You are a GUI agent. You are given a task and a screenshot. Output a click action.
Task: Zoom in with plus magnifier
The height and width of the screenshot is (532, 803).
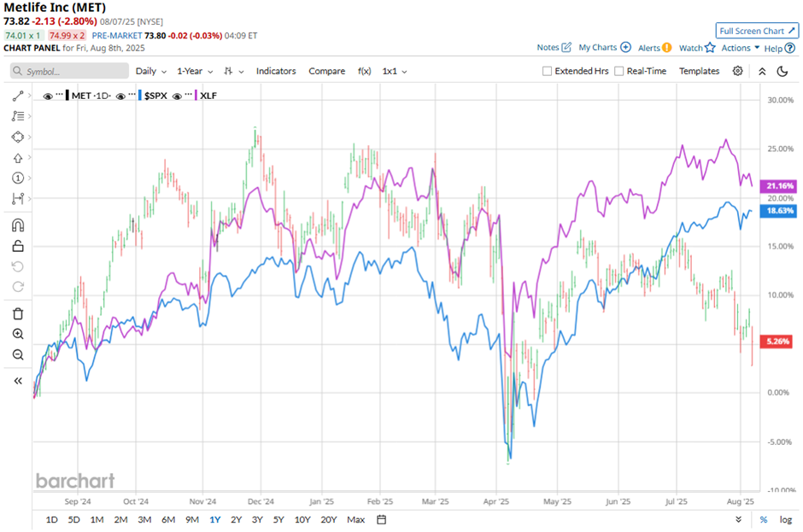point(18,334)
